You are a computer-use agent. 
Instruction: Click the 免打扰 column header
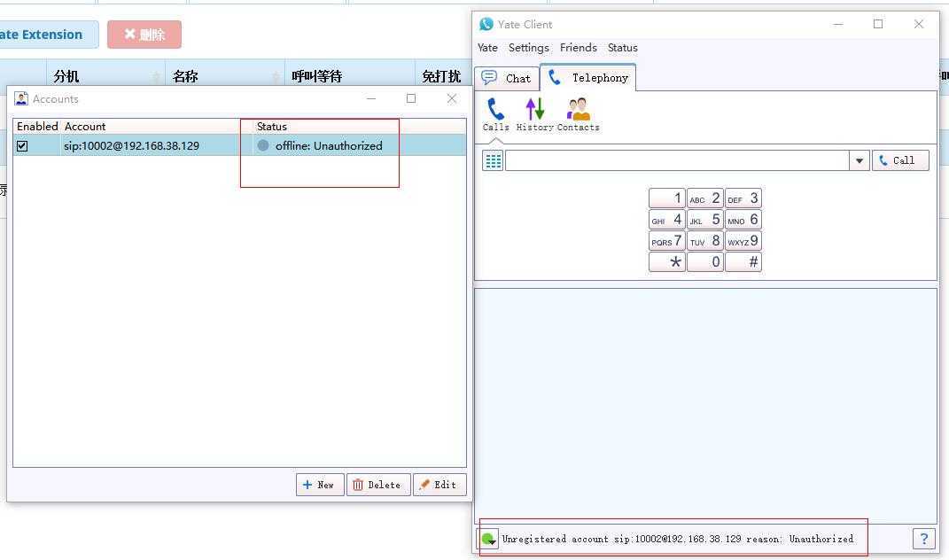[441, 76]
